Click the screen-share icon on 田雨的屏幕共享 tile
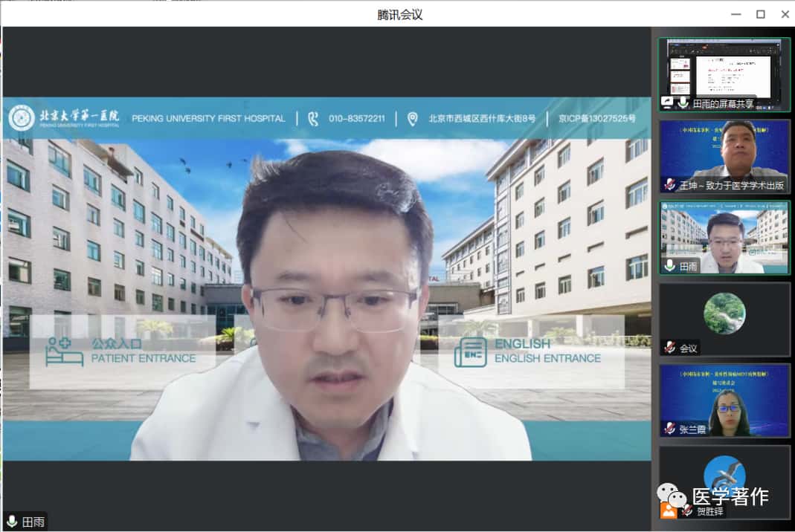 click(667, 103)
